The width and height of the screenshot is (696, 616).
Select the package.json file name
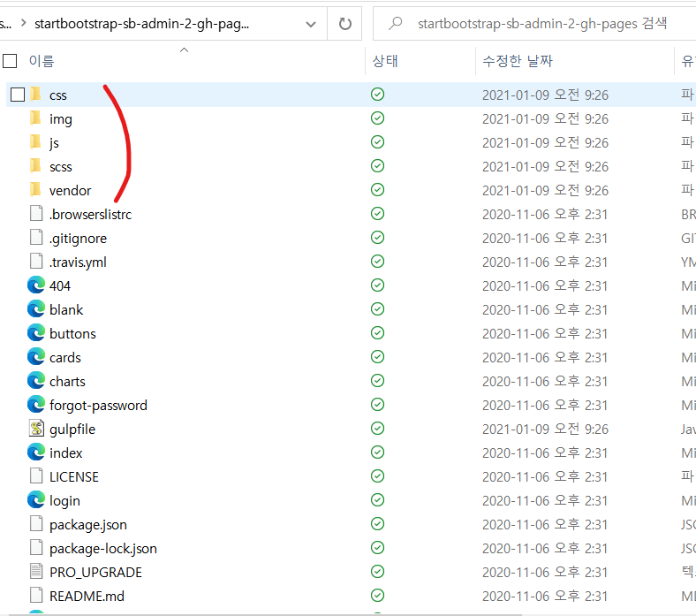88,525
